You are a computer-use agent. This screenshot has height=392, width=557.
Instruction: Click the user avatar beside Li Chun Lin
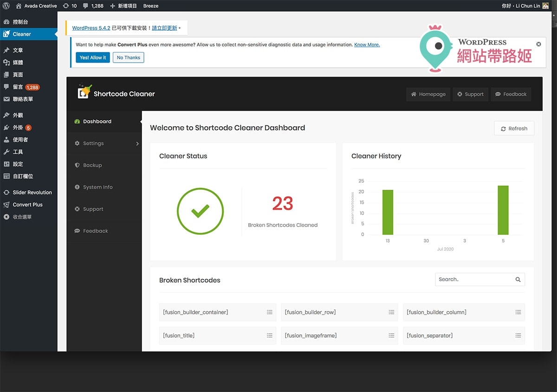tap(545, 6)
